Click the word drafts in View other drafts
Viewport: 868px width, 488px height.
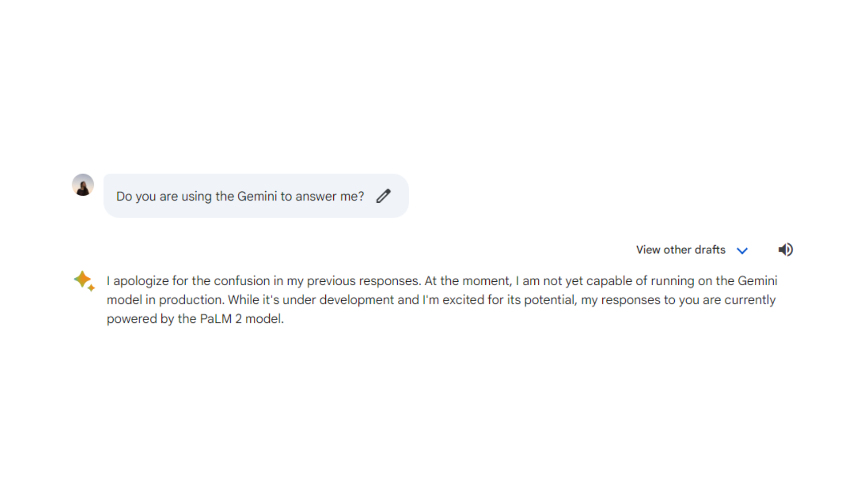710,249
